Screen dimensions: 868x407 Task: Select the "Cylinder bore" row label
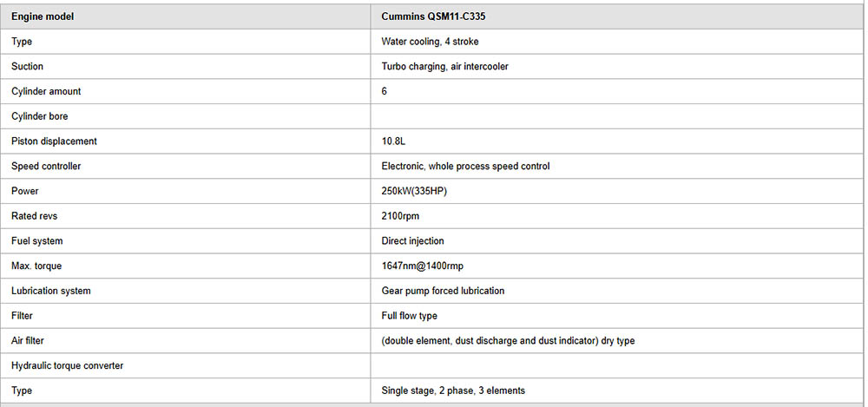coord(39,116)
